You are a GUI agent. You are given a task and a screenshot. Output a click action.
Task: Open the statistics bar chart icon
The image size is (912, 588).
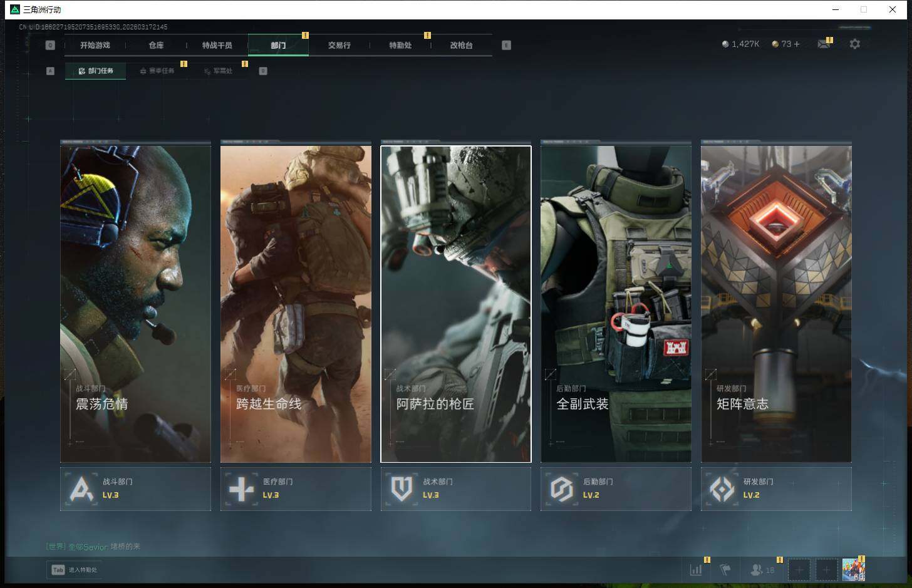point(696,570)
